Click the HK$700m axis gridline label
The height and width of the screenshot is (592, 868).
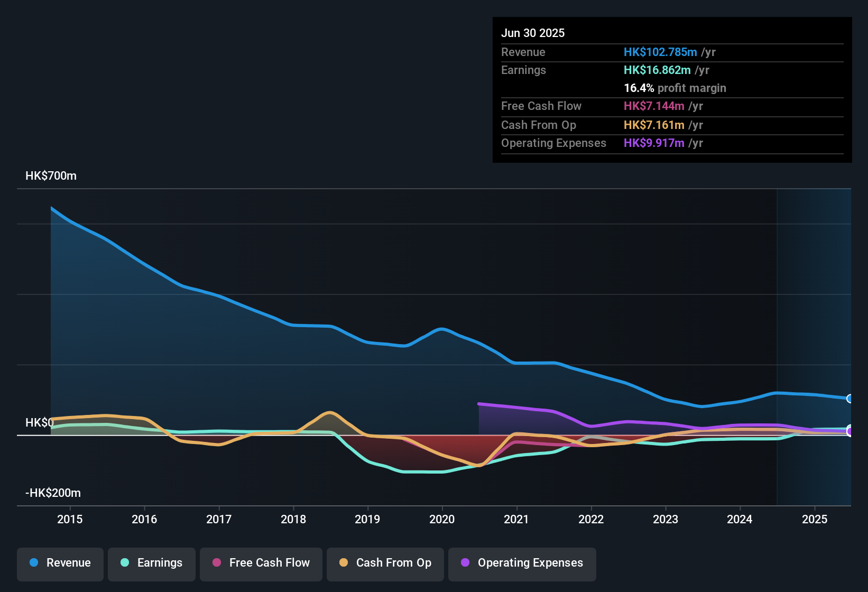pos(51,175)
